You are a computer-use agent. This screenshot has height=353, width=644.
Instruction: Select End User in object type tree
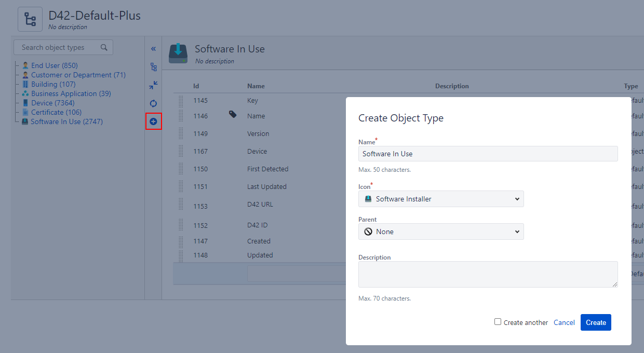[54, 65]
